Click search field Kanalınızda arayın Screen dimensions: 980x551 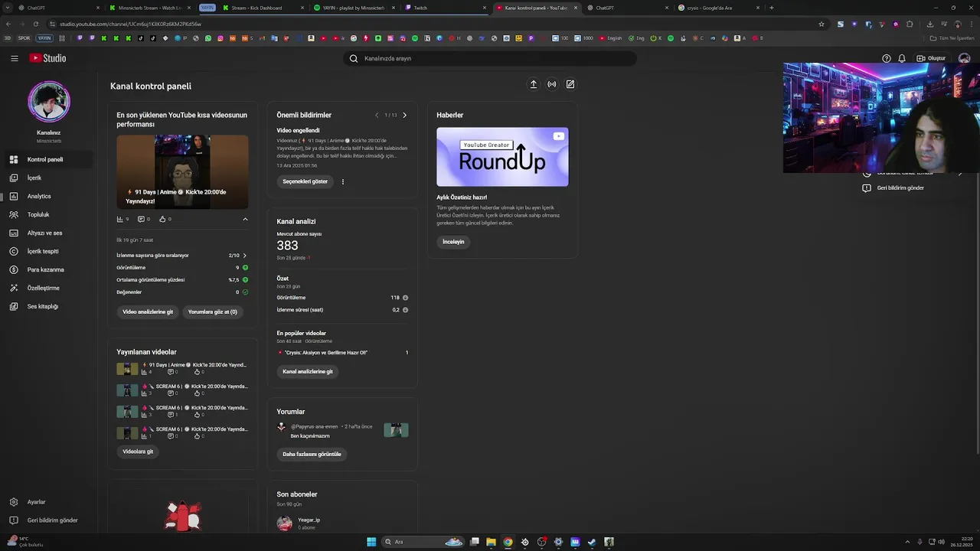point(490,58)
